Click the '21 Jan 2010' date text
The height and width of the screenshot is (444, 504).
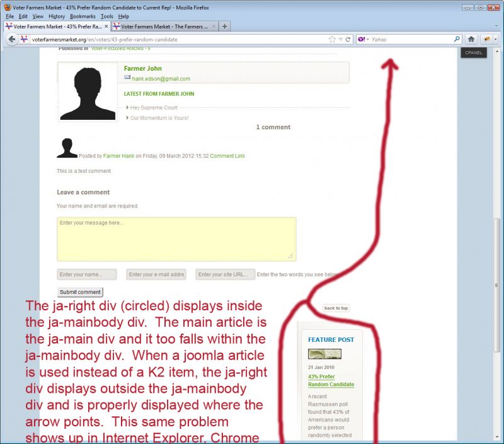(321, 367)
